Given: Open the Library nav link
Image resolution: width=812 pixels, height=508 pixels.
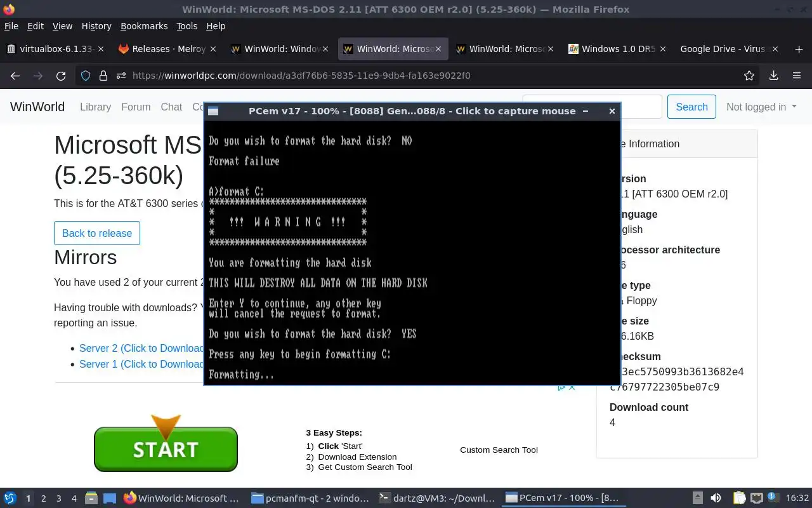Looking at the screenshot, I should click(x=95, y=107).
